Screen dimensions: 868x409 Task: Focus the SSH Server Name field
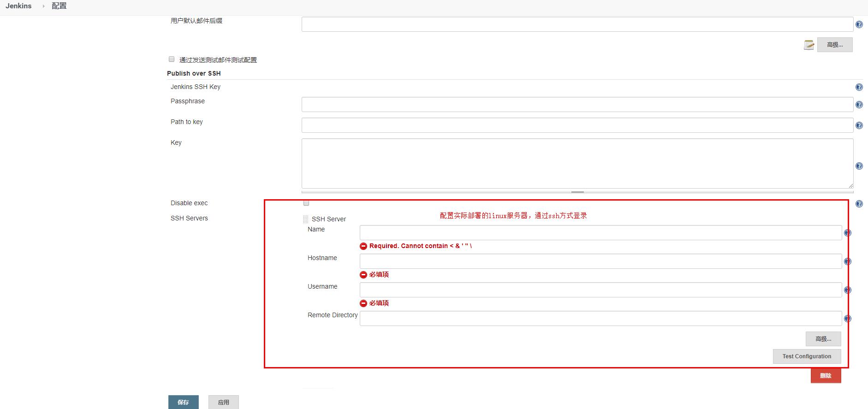(601, 233)
